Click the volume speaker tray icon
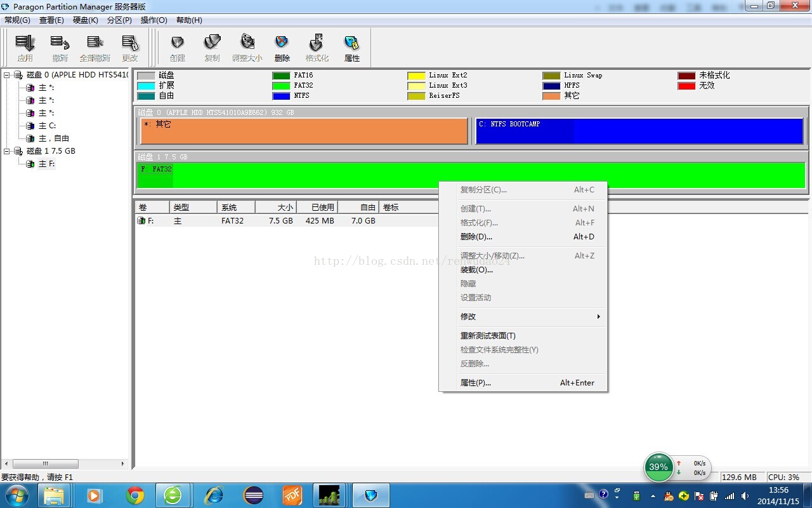 tap(745, 496)
